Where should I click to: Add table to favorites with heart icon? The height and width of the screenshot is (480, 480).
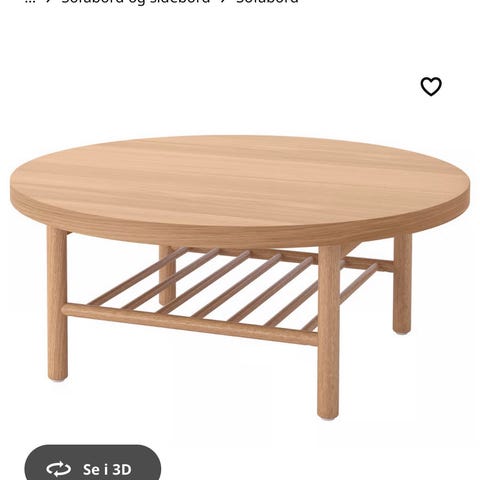431,86
